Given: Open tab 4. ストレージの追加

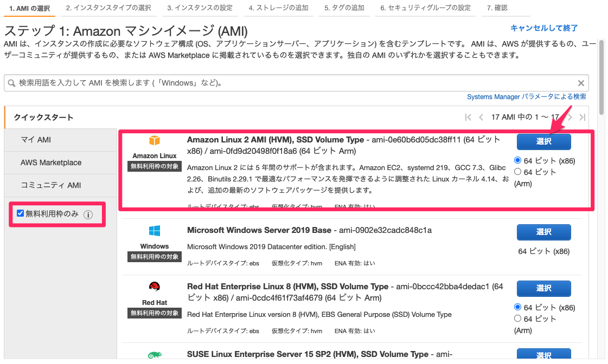Looking at the screenshot, I should pyautogui.click(x=278, y=8).
